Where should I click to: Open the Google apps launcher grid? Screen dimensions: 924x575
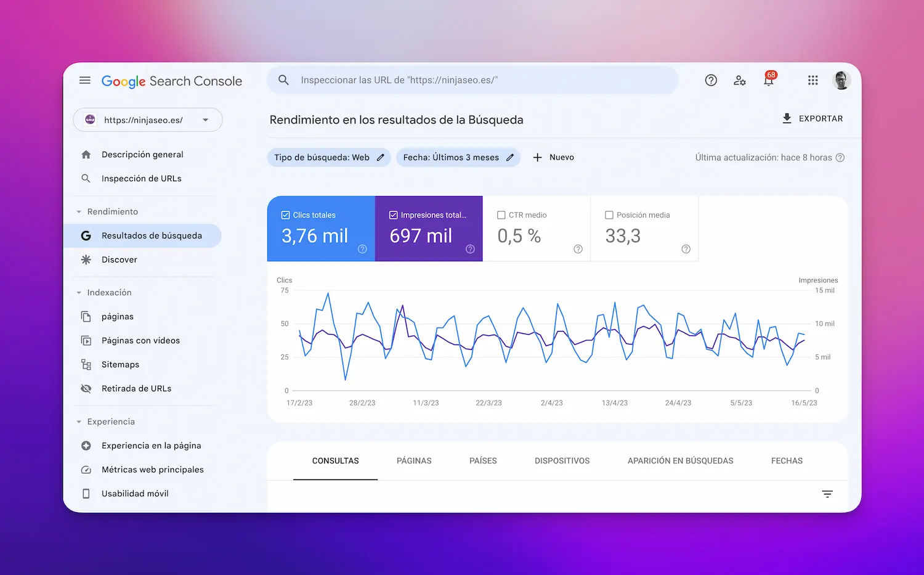pyautogui.click(x=813, y=80)
